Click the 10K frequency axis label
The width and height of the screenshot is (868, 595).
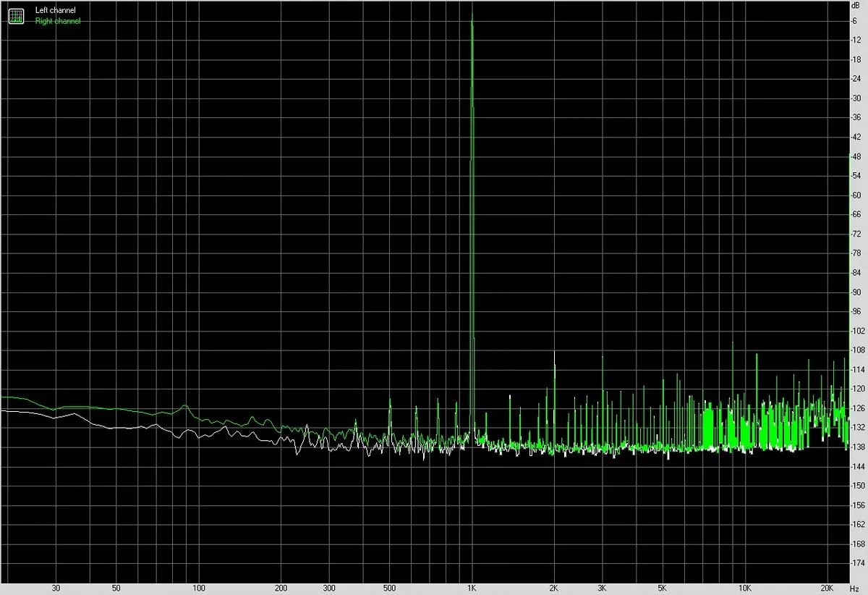pos(745,589)
